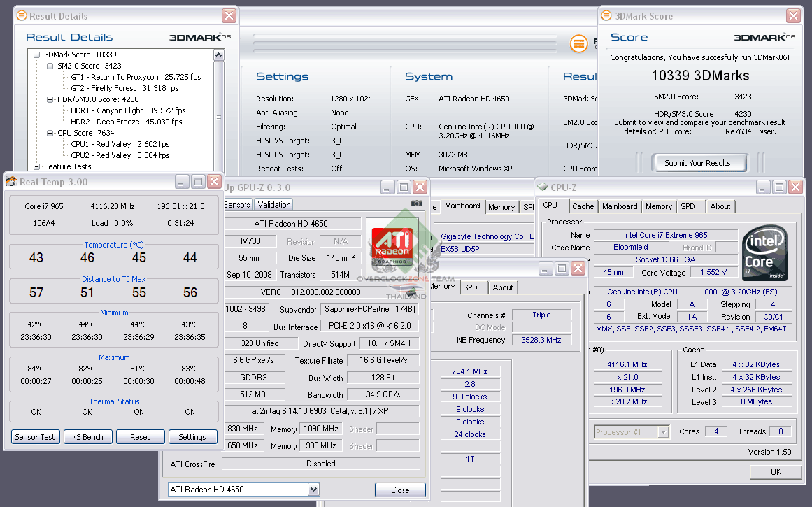Close the 3DMark Score window
The image size is (812, 507).
793,15
